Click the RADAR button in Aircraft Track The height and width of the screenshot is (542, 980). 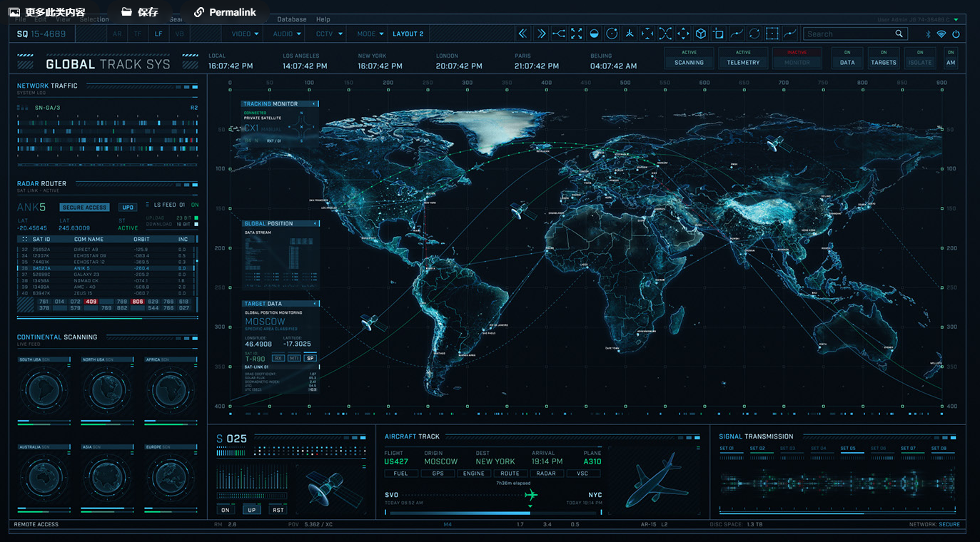click(546, 474)
